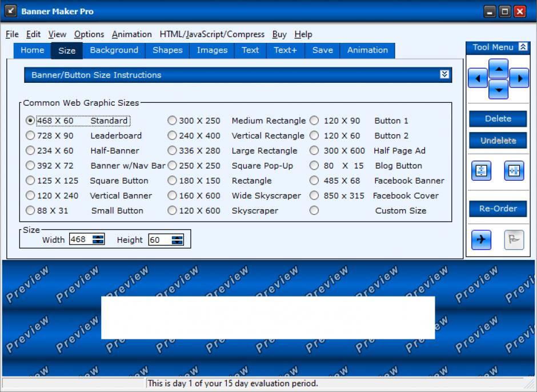The image size is (537, 392).
Task: Click the move down arrow button
Action: point(498,89)
